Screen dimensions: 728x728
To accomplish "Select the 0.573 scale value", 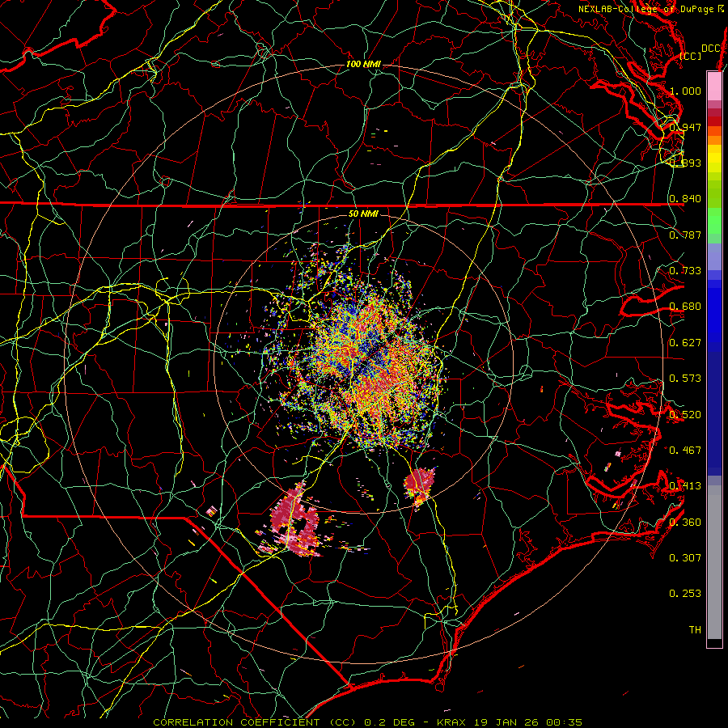I will point(685,379).
